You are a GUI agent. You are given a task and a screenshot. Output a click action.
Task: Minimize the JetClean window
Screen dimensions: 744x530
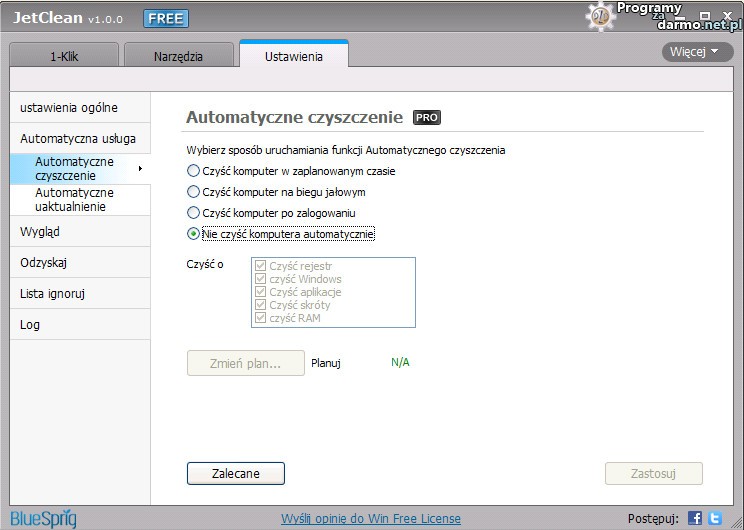681,17
